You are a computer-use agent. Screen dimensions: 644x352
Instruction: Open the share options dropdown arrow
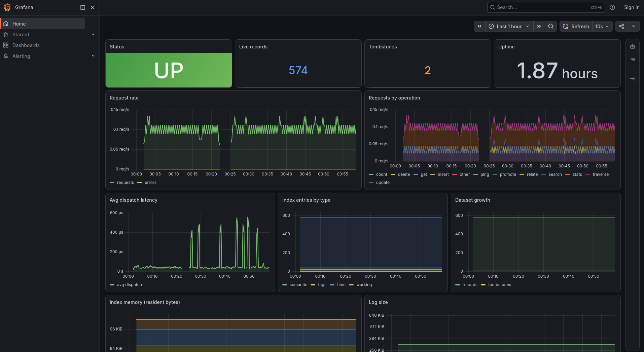click(634, 26)
